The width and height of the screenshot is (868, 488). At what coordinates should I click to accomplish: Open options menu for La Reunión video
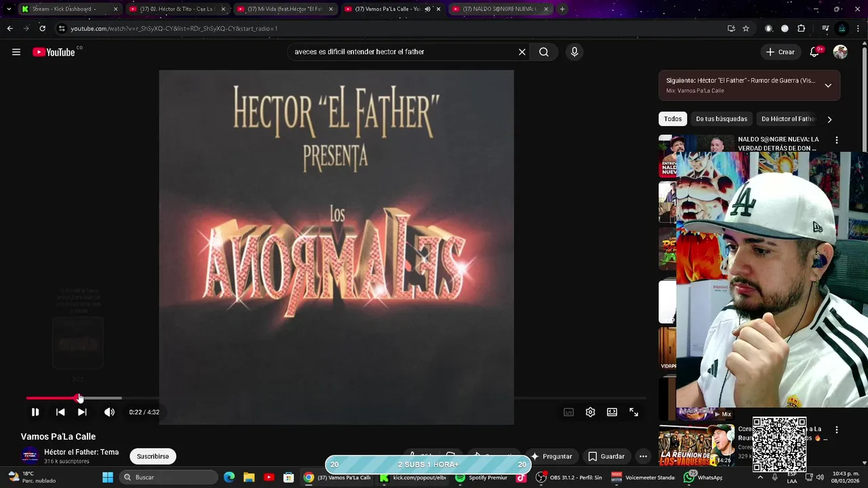pos(837,430)
